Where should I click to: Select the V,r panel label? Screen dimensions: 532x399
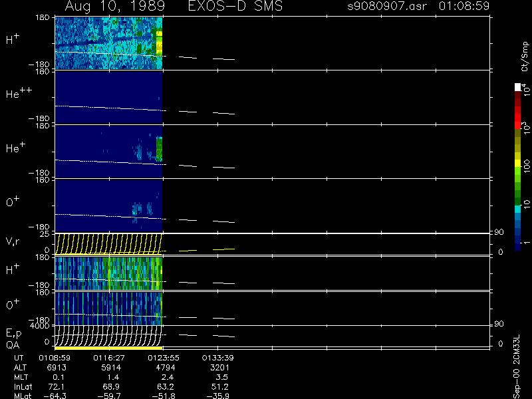coord(13,241)
